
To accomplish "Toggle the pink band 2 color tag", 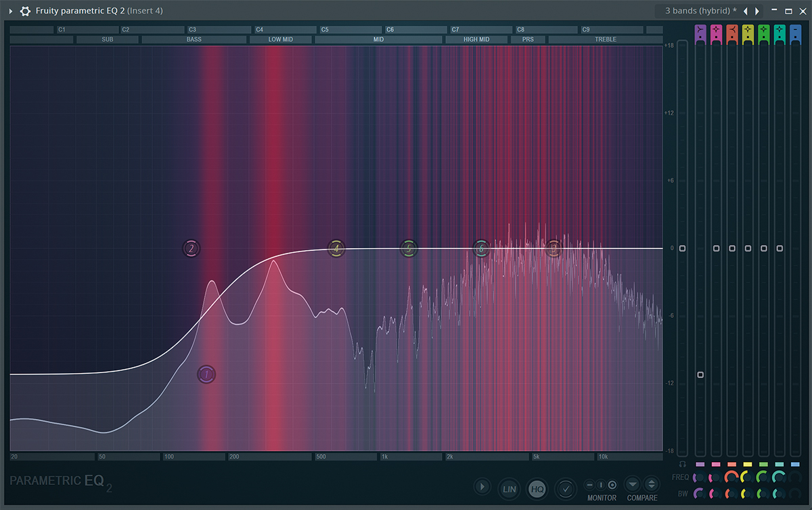I will click(716, 465).
